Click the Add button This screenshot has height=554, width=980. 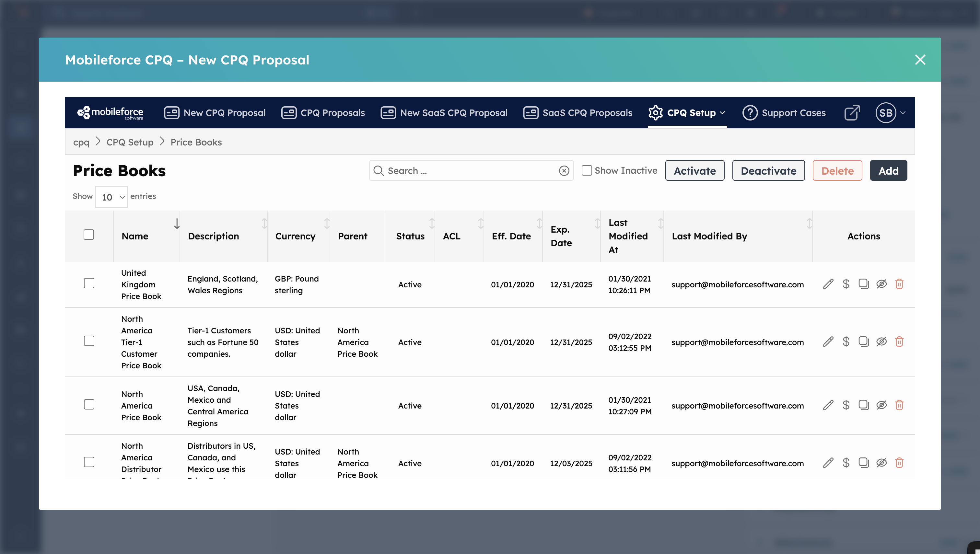point(888,171)
